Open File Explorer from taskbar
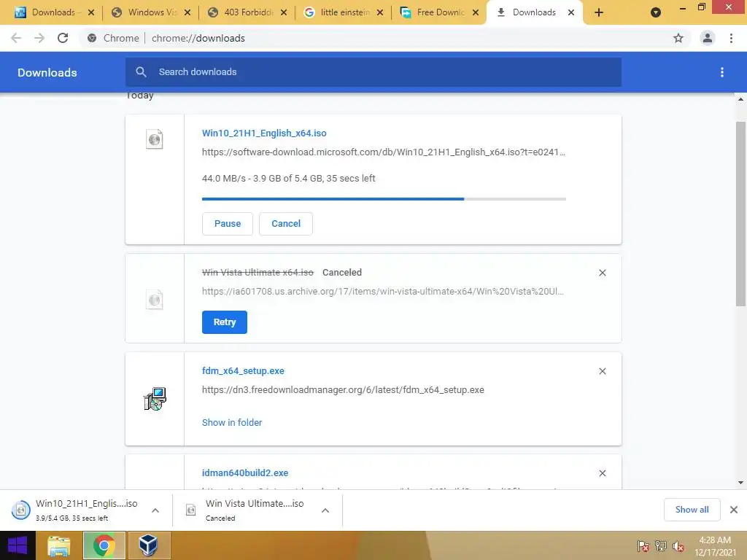The image size is (747, 560). click(x=59, y=545)
